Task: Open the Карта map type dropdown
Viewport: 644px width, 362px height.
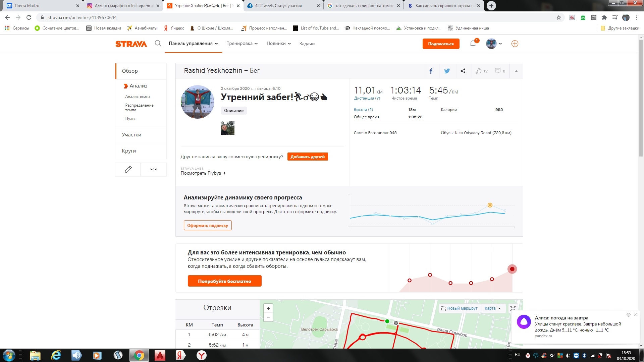Action: click(492, 308)
